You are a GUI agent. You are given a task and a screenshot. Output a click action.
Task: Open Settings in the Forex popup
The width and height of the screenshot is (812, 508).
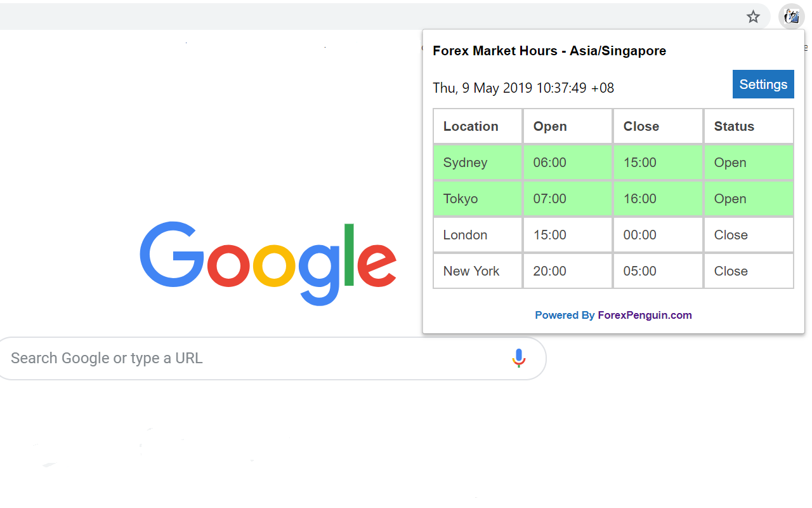[x=763, y=84]
